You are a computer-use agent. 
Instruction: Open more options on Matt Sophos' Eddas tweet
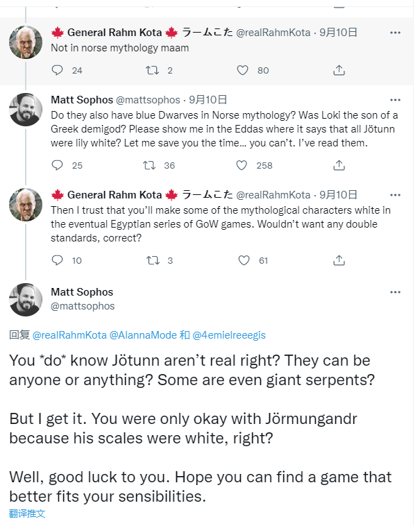pyautogui.click(x=395, y=101)
